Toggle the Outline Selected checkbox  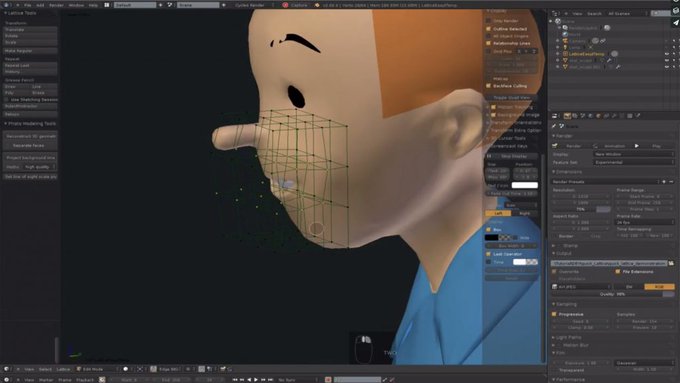(488, 29)
